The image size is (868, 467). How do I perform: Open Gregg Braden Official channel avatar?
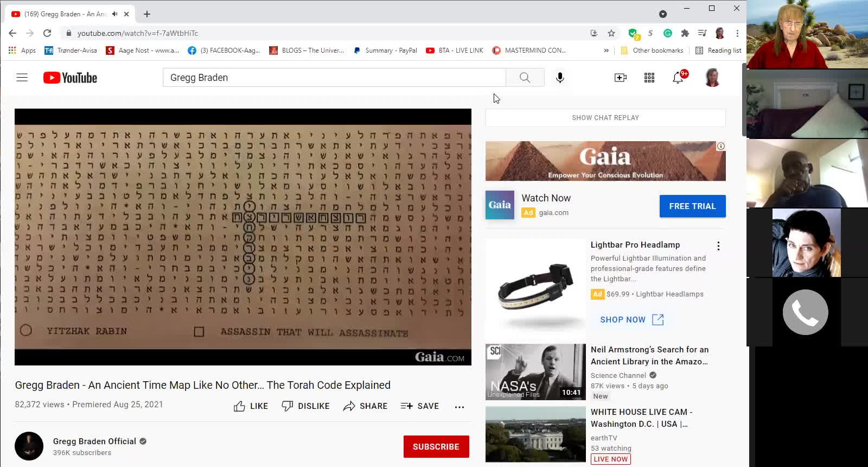(x=29, y=446)
